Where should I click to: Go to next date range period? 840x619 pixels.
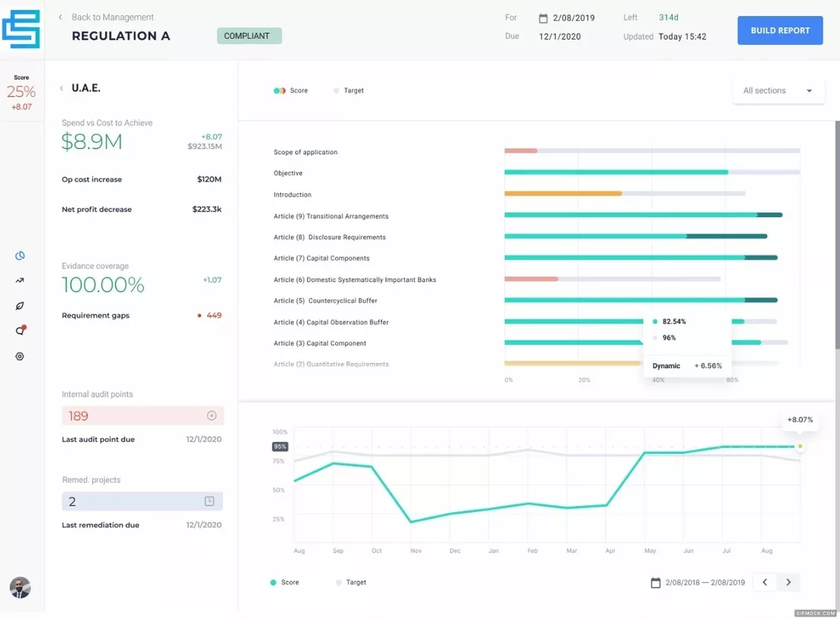click(x=788, y=582)
